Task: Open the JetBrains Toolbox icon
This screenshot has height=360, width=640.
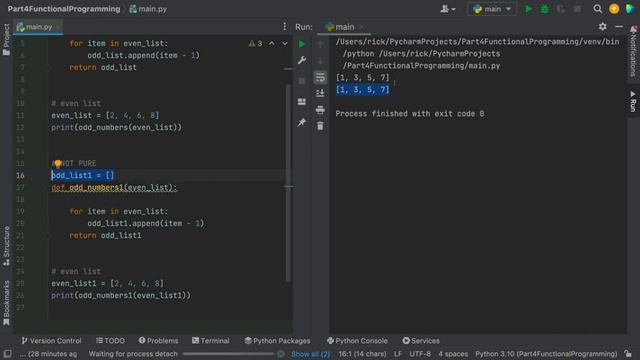Action: 630,9
